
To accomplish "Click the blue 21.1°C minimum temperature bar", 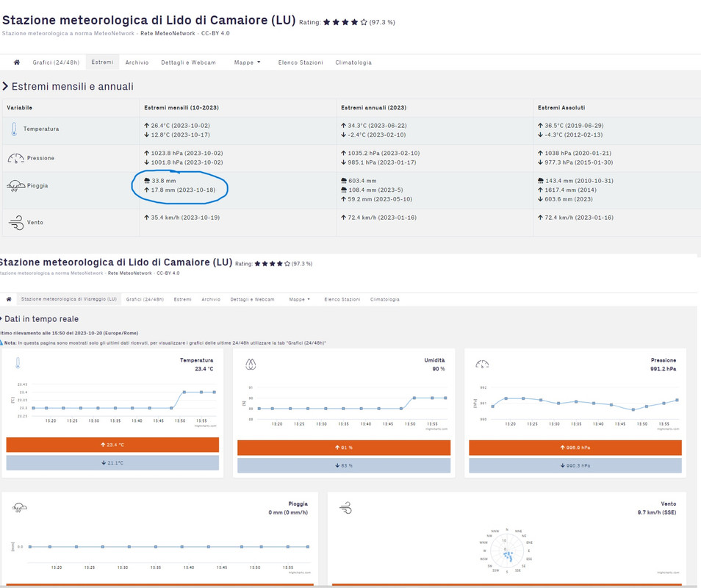I will (x=112, y=463).
